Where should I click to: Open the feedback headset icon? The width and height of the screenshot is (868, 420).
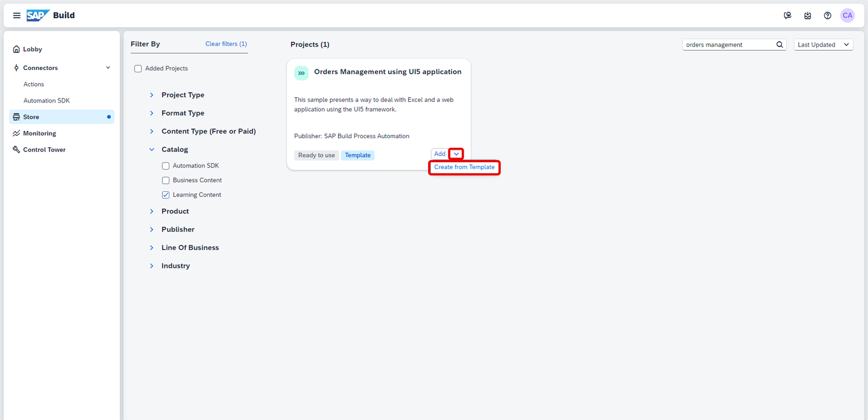[x=787, y=16]
